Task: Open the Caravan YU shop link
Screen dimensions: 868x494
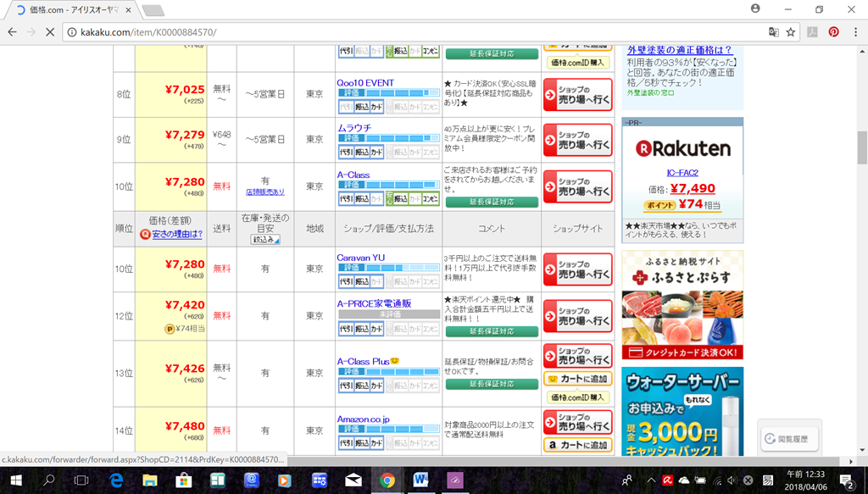Action: (x=361, y=258)
